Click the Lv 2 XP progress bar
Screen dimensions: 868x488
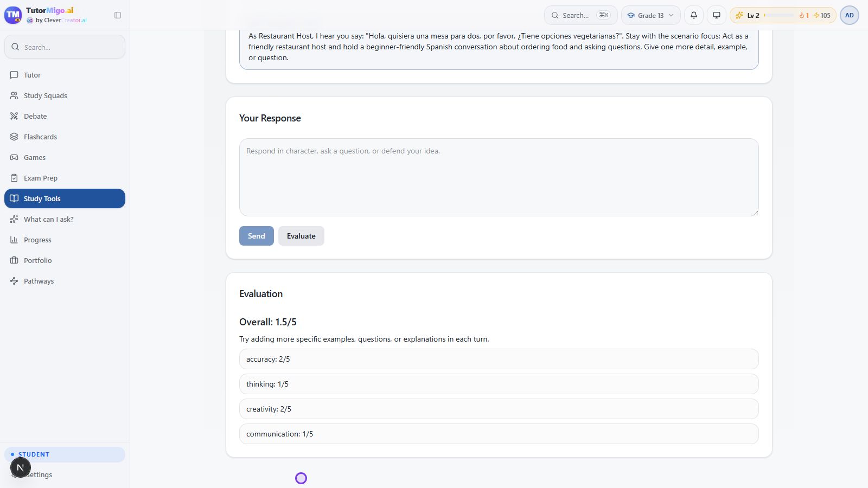point(779,15)
